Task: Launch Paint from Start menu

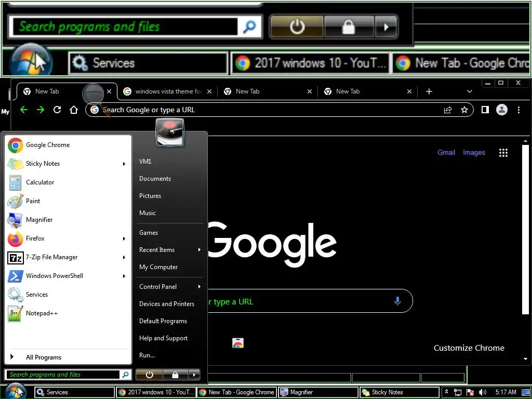Action: tap(68, 201)
